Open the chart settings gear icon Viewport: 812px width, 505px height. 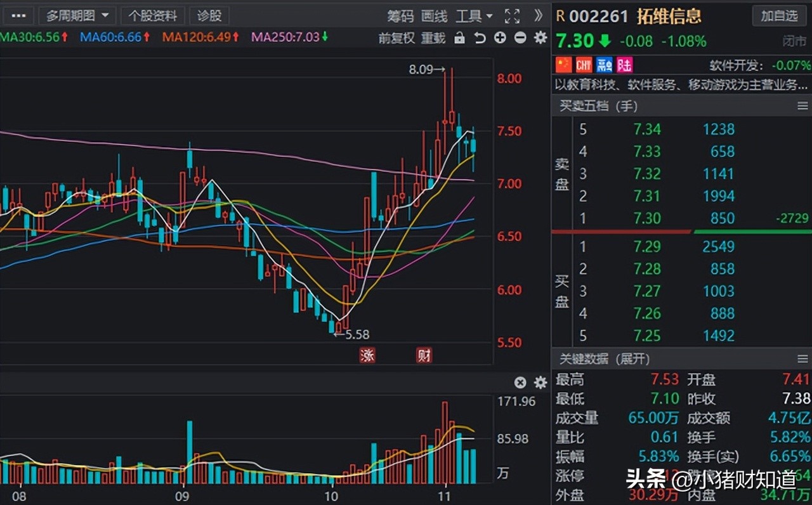pos(540,38)
